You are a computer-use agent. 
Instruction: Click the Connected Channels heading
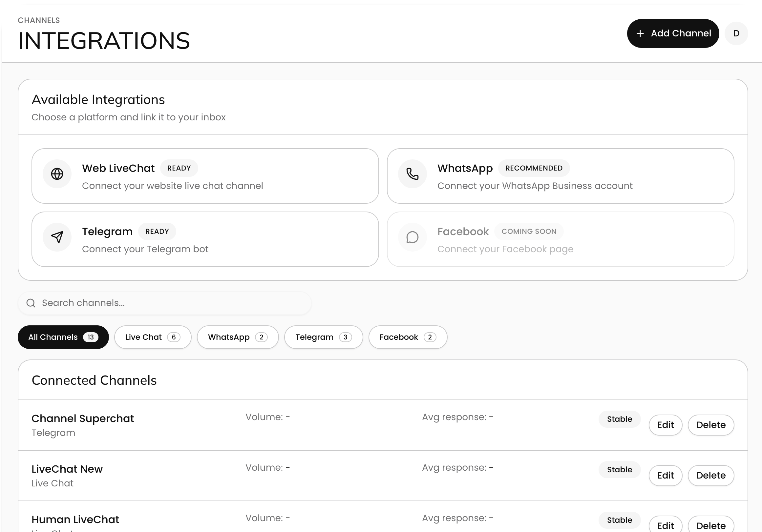94,380
